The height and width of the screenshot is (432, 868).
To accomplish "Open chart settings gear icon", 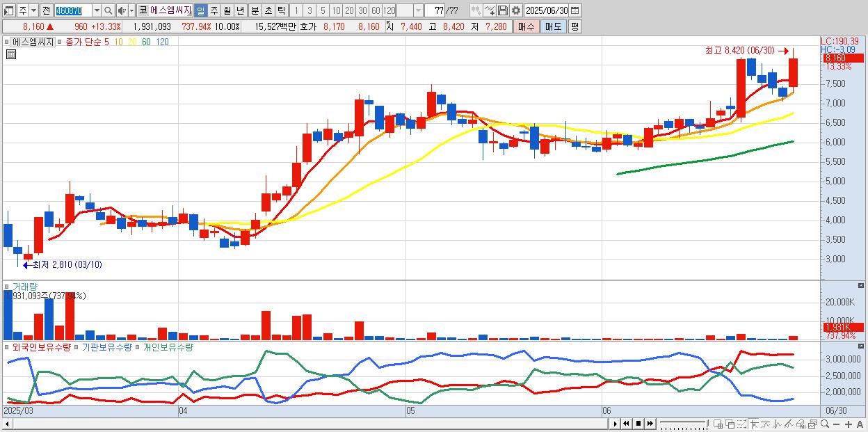I will coord(516,11).
